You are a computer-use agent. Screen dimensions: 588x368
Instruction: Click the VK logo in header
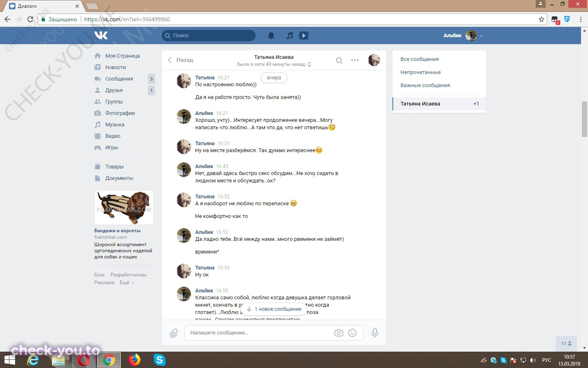(x=101, y=35)
